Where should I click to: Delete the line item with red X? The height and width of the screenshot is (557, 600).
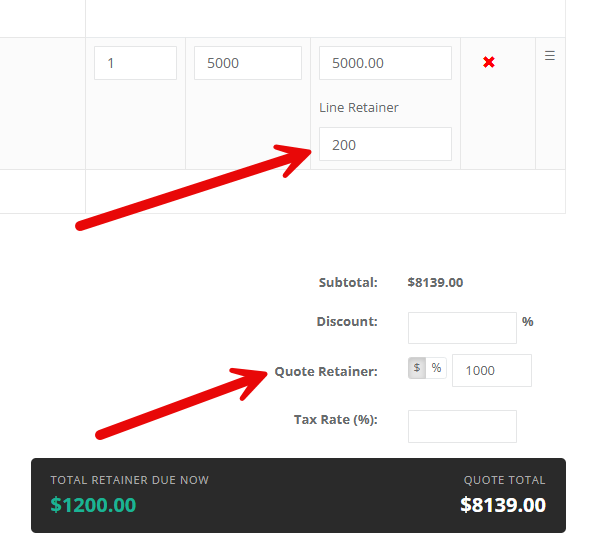point(489,62)
